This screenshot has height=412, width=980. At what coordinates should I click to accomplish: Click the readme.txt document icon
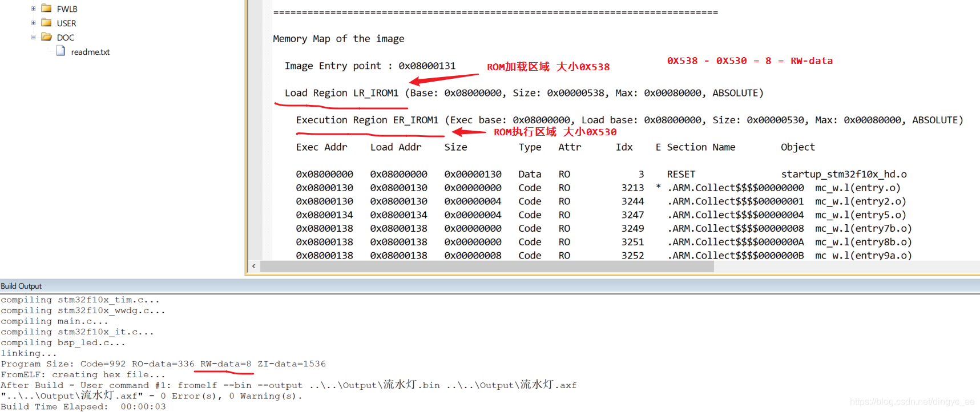point(61,51)
